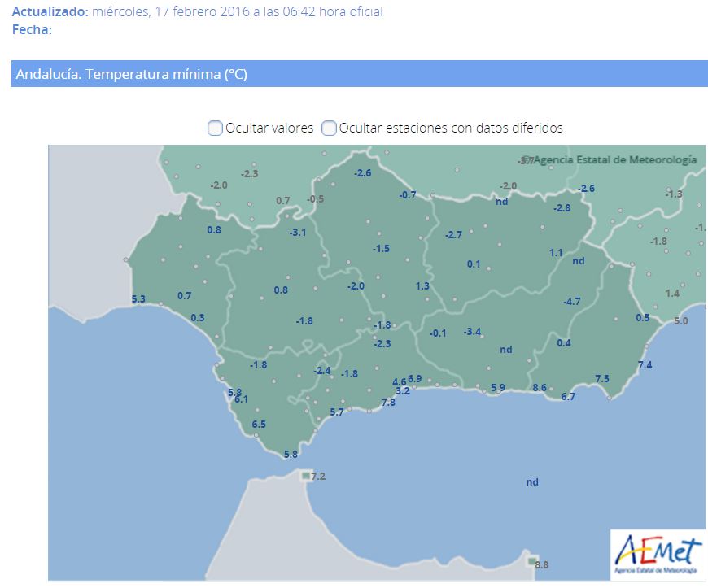Select the station showing -3.4 degrees
Viewport: 708px width, 588px height.
pos(472,332)
